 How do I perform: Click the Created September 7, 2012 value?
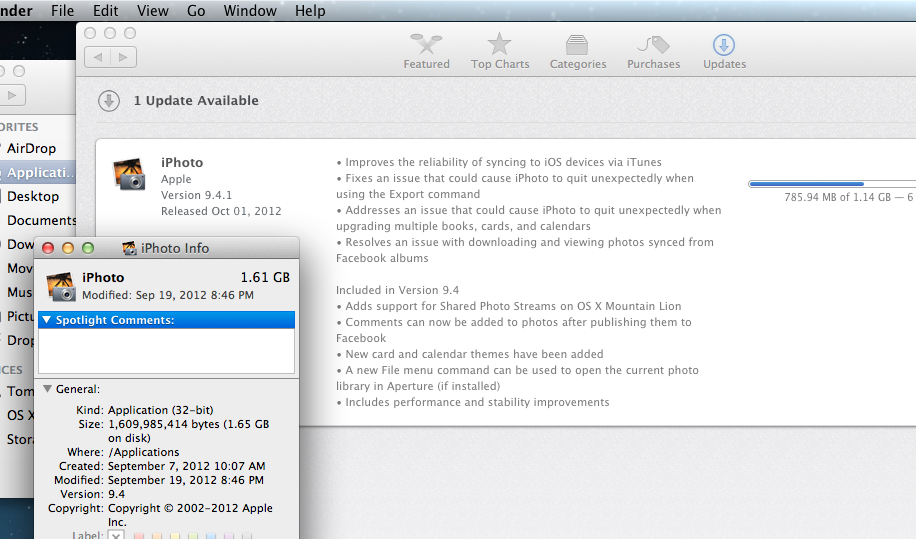tap(186, 466)
